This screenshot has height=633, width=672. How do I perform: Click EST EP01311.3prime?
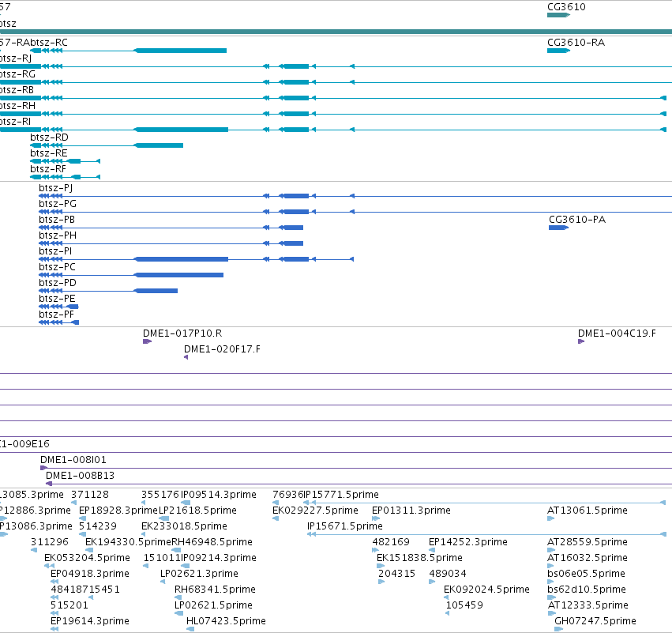click(411, 511)
